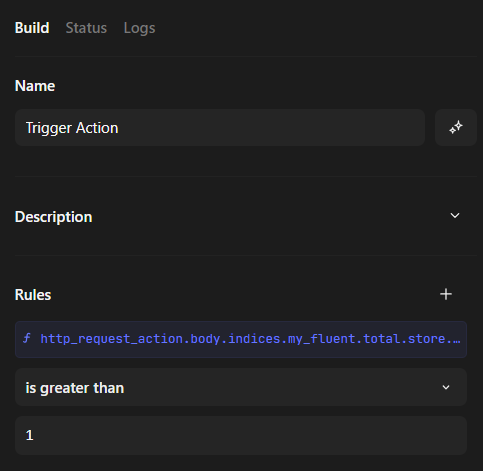
Task: Click the chevron in 'is greater than' selector
Action: [446, 387]
